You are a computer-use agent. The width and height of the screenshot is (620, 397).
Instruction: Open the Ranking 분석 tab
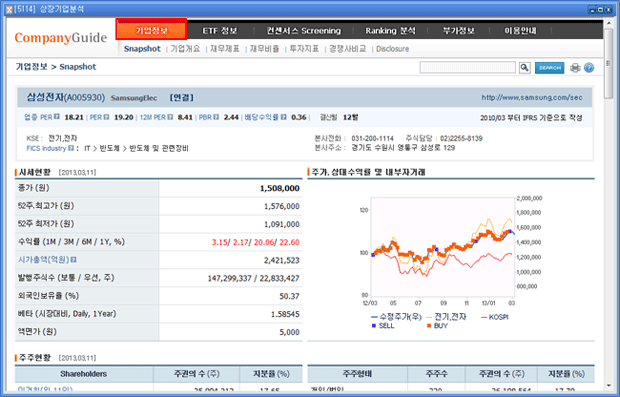pyautogui.click(x=390, y=30)
